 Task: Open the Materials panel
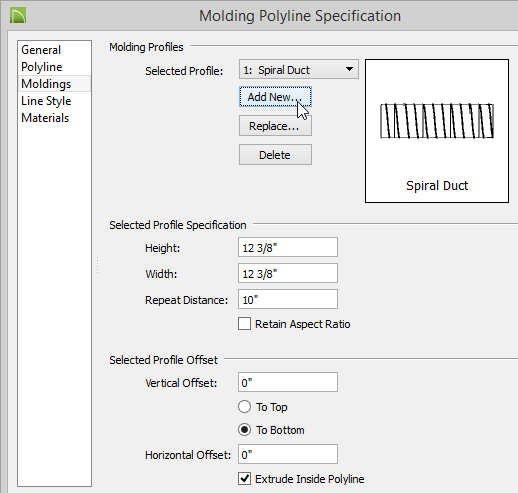45,118
